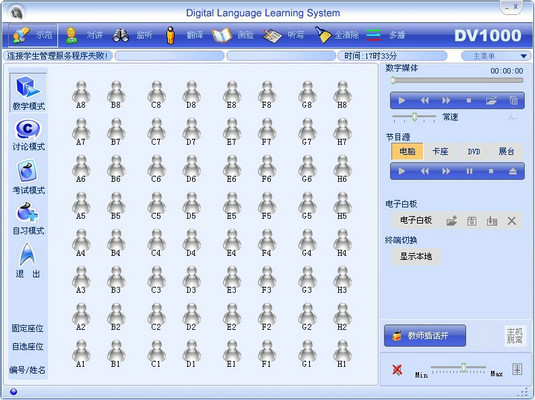Toggle the 主机脱离 host detach button
The height and width of the screenshot is (400, 535).
coord(515,335)
